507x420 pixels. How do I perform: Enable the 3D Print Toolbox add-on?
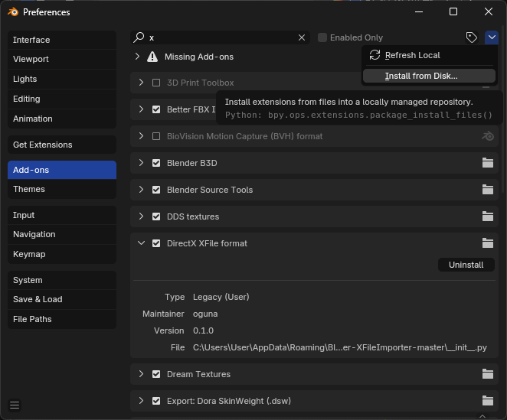[156, 83]
